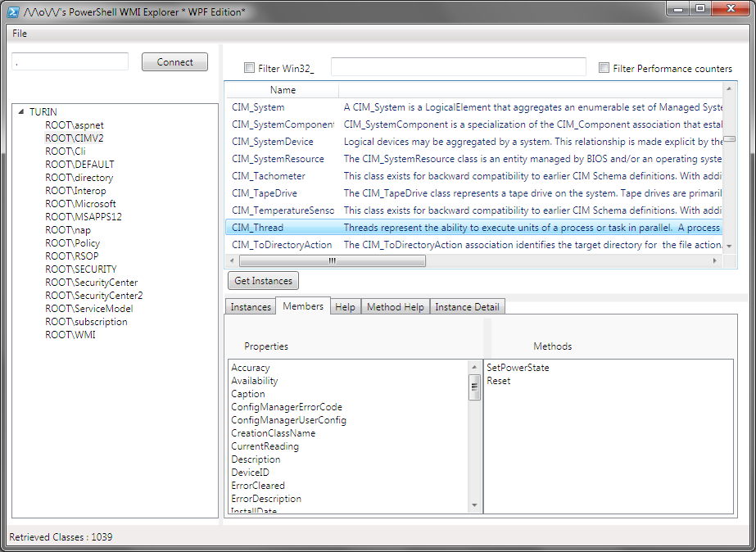Image resolution: width=756 pixels, height=552 pixels.
Task: Select ROOT\WMI namespace
Action: (x=70, y=335)
